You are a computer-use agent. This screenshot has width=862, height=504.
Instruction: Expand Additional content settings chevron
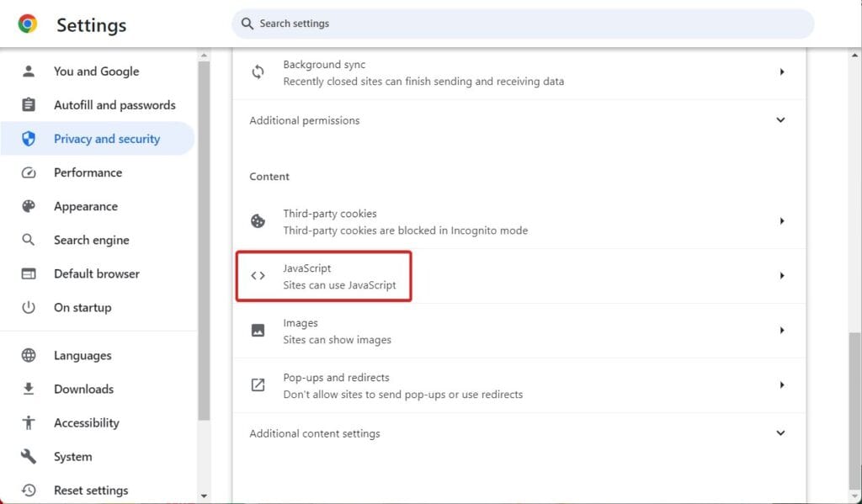tap(780, 433)
